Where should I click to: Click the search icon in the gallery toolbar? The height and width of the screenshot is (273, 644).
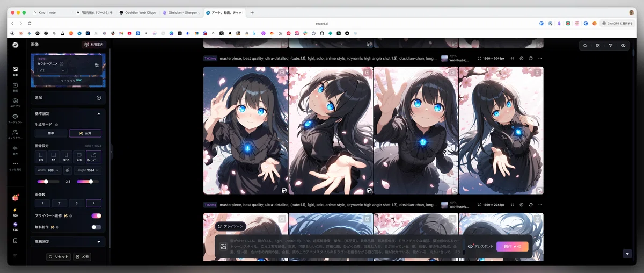(585, 46)
